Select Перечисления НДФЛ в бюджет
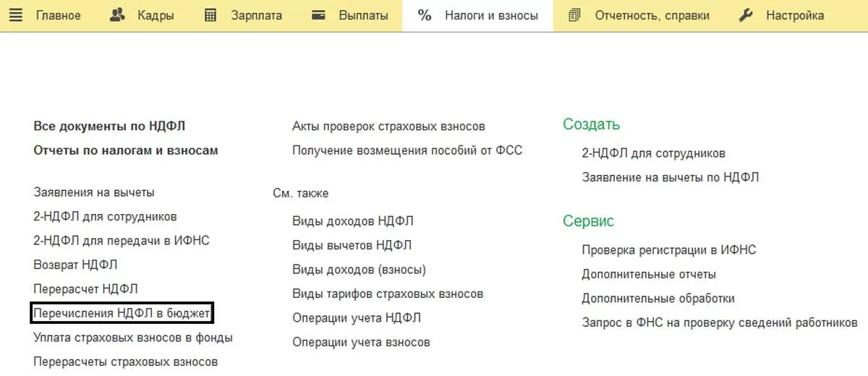868x376 pixels. tap(122, 313)
